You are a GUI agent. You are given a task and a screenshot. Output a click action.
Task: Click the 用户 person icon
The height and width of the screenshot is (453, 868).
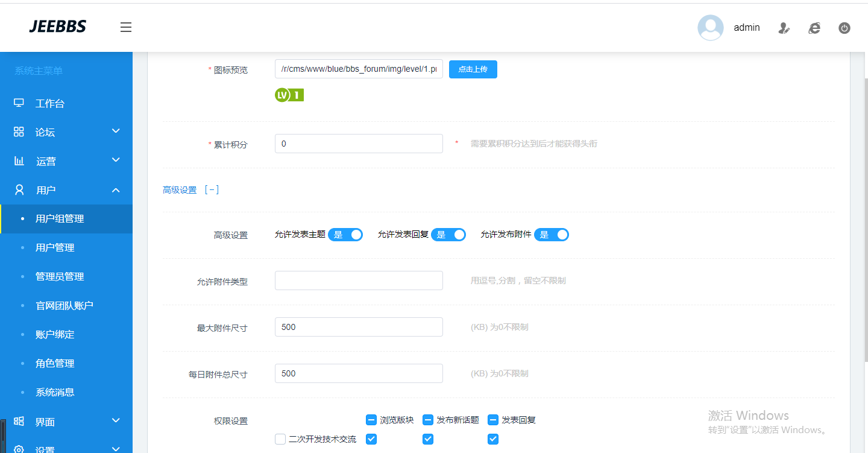[19, 190]
